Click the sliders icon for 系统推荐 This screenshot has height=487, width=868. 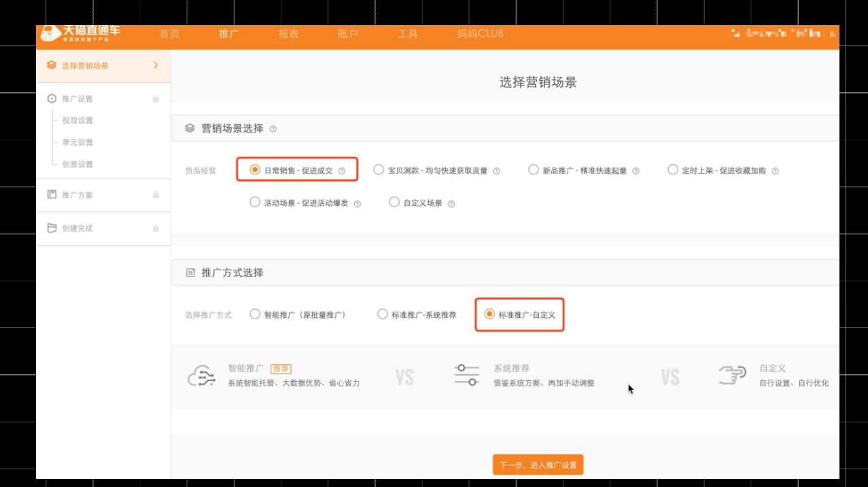(x=466, y=375)
